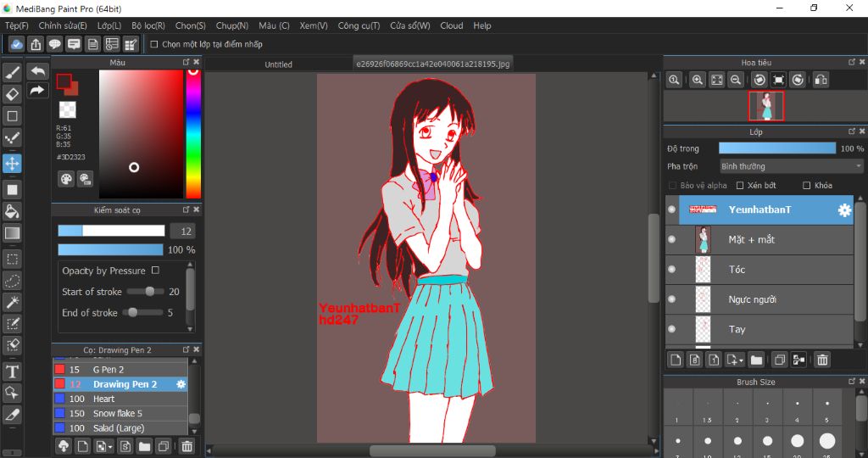868x458 pixels.
Task: Add a new folder in Lớp panel
Action: pos(756,360)
